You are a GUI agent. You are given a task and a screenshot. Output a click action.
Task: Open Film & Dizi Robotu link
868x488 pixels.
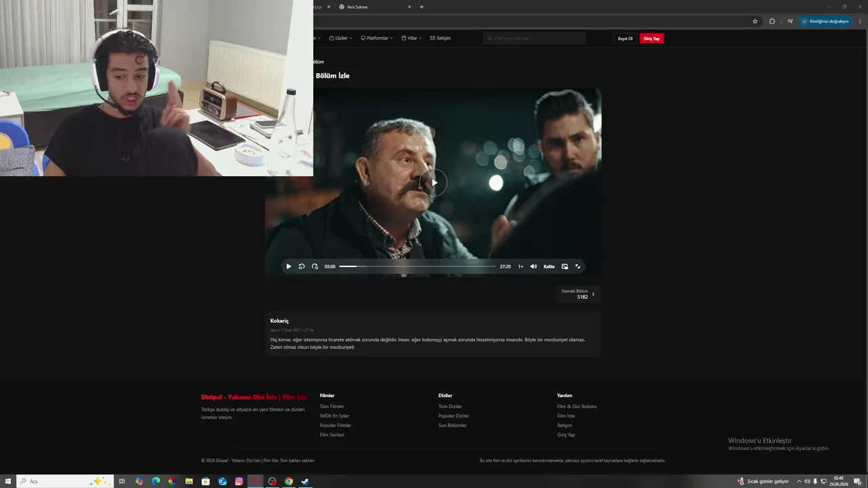(x=577, y=407)
